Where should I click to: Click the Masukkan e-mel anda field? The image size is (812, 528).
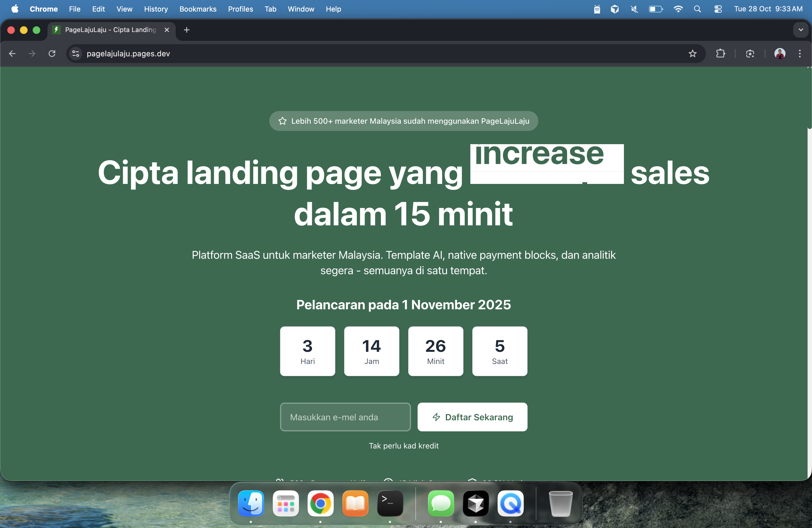345,417
